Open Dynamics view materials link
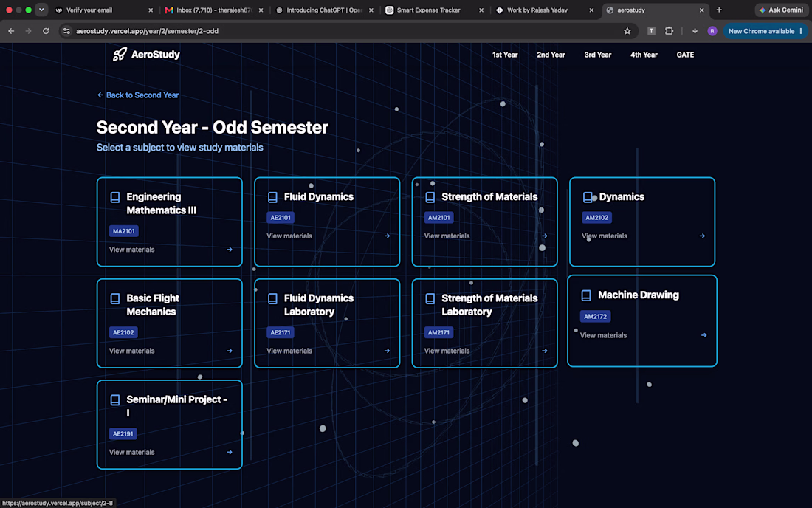812x508 pixels. point(605,236)
